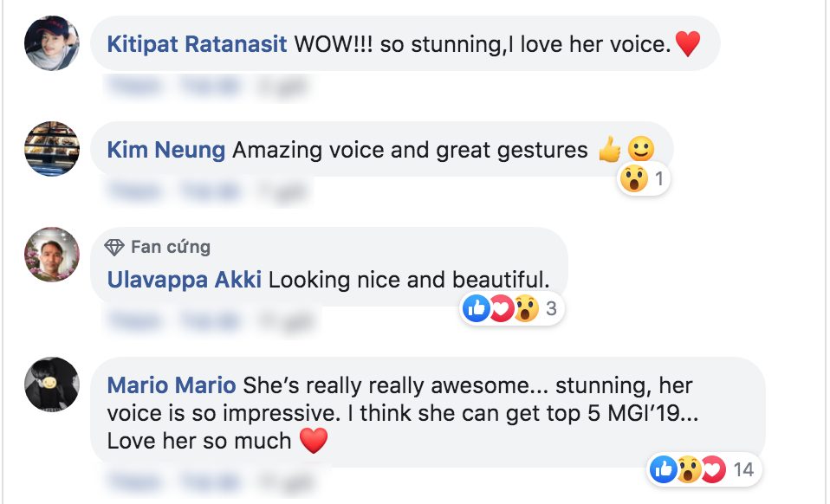Screen dimensions: 830x504
Task: Click the heart reaction icon on Ulavappa Akki's comment
Action: click(x=501, y=308)
